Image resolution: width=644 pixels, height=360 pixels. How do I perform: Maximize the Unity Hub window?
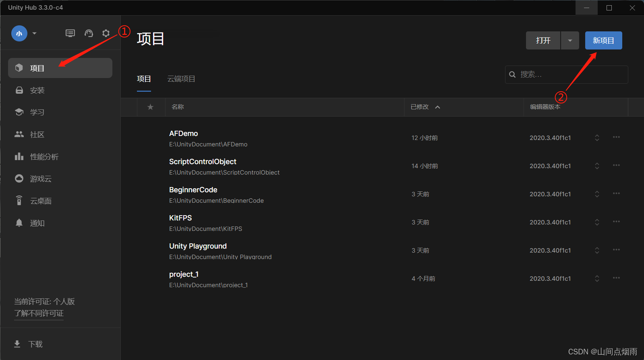click(609, 8)
